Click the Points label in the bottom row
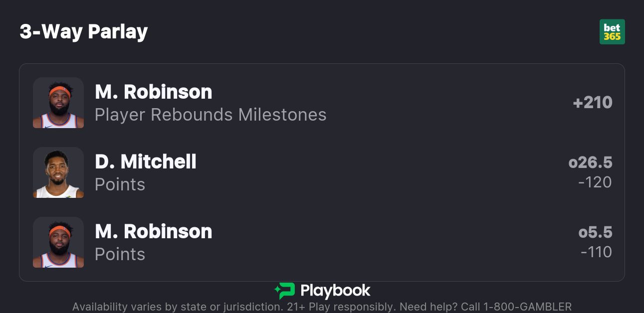The height and width of the screenshot is (313, 644). pyautogui.click(x=120, y=254)
